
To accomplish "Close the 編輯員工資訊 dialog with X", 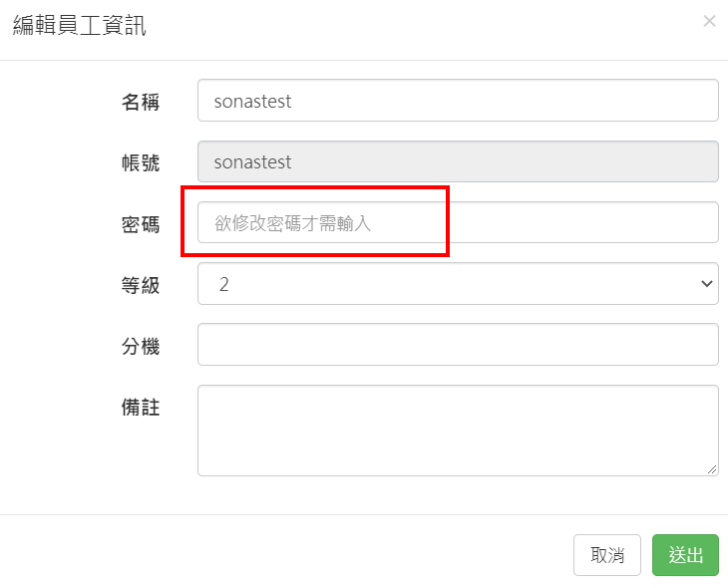I will tap(709, 21).
